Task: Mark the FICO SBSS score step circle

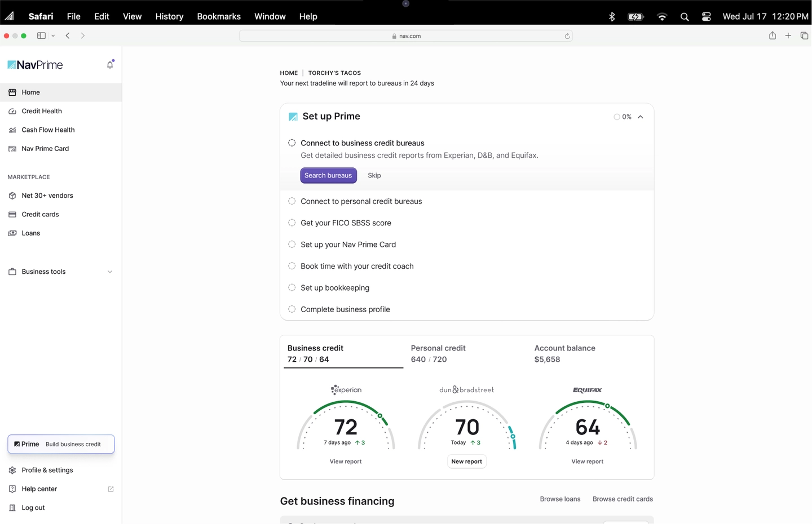Action: point(292,223)
